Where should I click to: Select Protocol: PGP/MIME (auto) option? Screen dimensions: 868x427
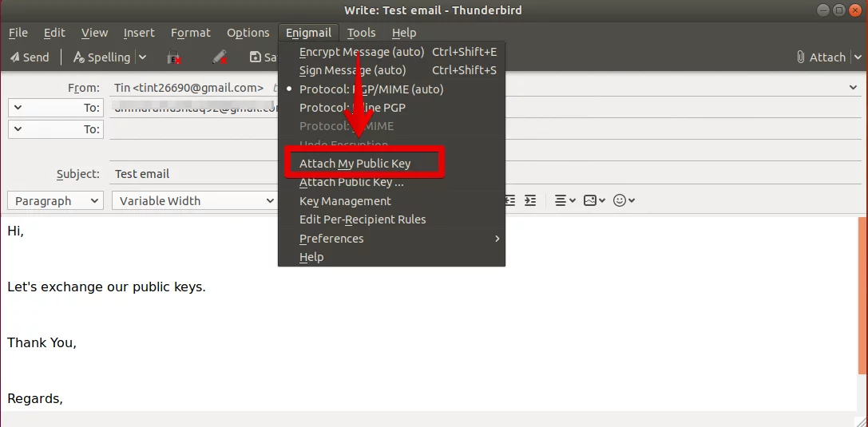(391, 89)
